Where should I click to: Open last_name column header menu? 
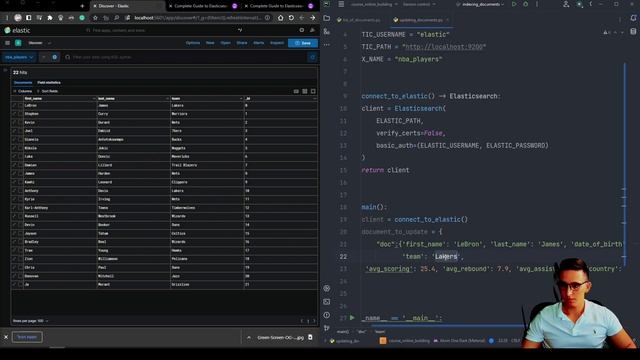[167, 98]
